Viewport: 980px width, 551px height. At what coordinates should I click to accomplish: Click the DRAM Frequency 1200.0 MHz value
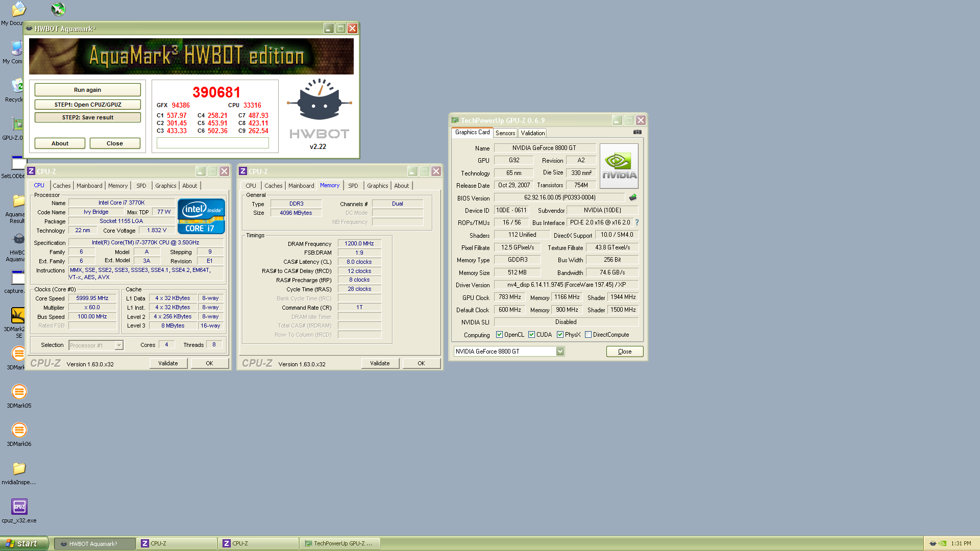point(359,244)
